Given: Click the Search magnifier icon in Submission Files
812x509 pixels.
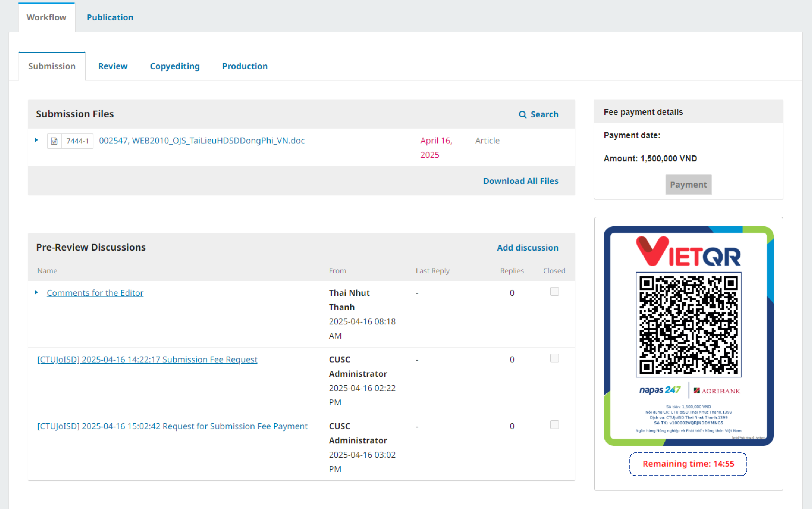Looking at the screenshot, I should click(522, 114).
